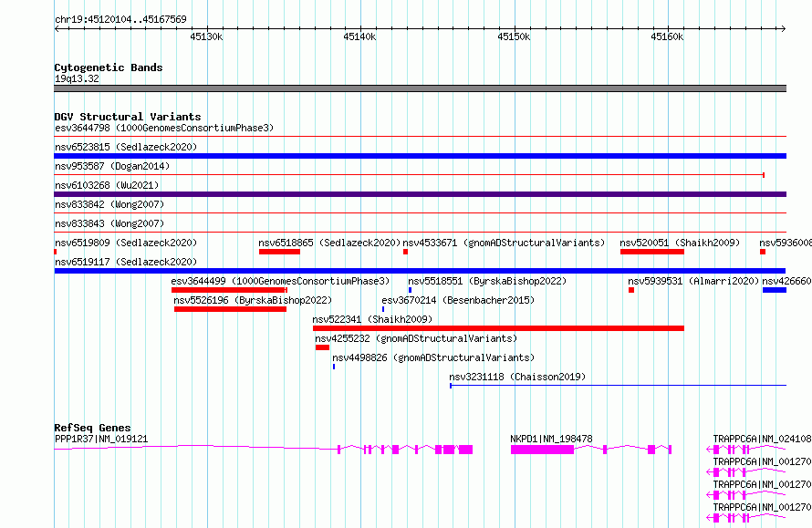The image size is (812, 528).
Task: Click the red marker under nsv4533671
Action: pyautogui.click(x=405, y=252)
